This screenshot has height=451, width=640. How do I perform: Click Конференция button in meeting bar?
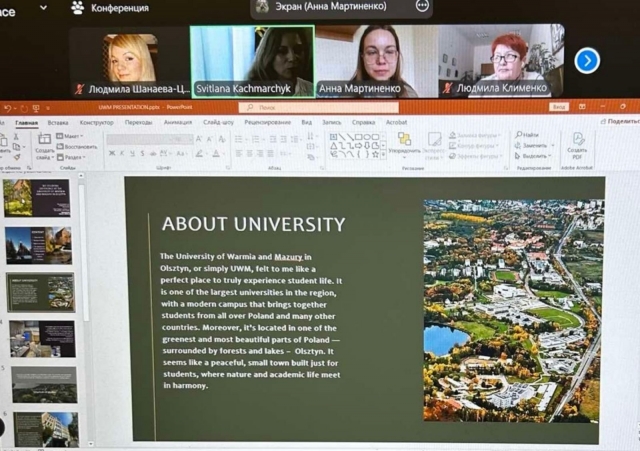tap(110, 8)
